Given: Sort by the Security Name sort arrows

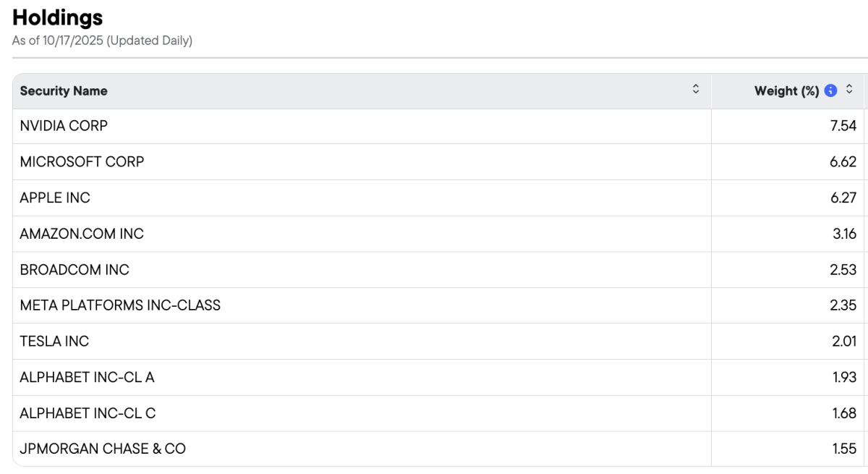Looking at the screenshot, I should 696,90.
